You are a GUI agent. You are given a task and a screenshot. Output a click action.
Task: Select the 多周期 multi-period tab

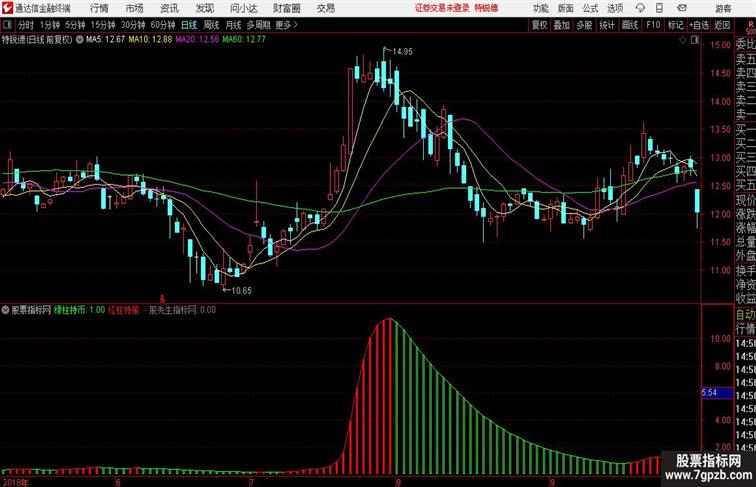click(258, 25)
